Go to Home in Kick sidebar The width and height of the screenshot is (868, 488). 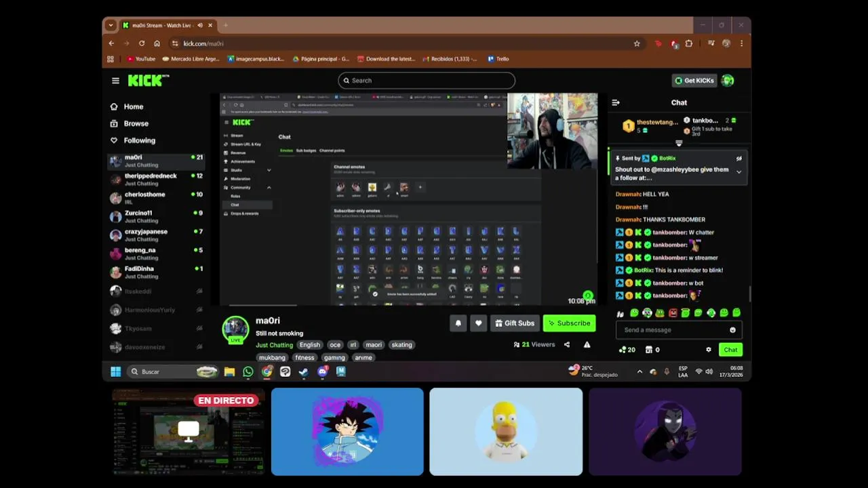pos(127,106)
